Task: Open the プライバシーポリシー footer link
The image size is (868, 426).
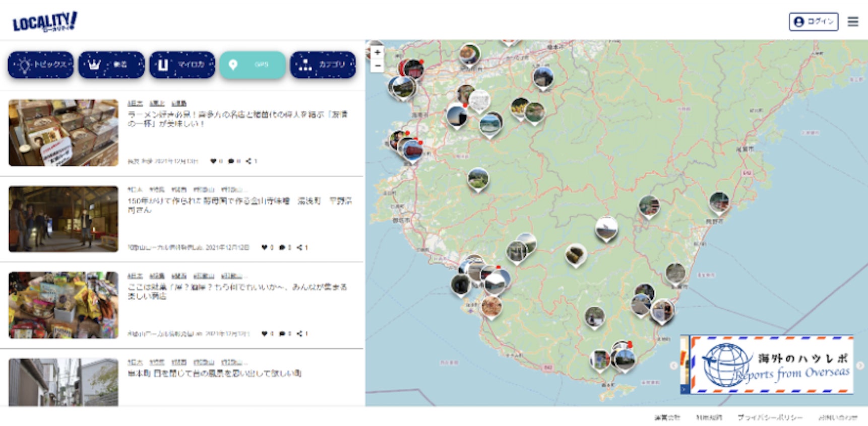Action: pyautogui.click(x=770, y=417)
